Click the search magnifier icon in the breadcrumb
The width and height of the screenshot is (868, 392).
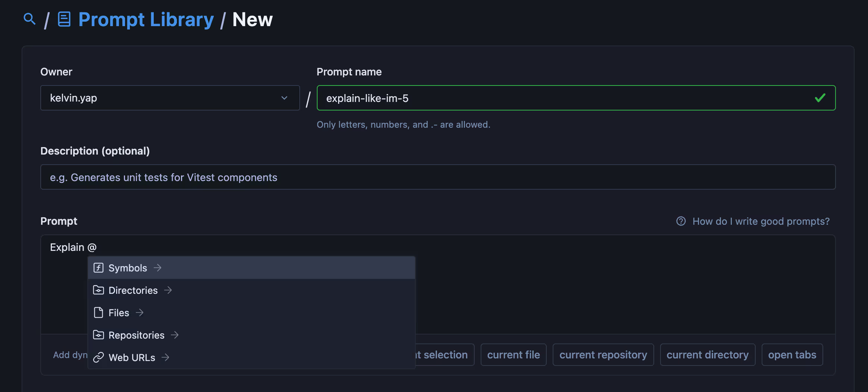pos(29,19)
